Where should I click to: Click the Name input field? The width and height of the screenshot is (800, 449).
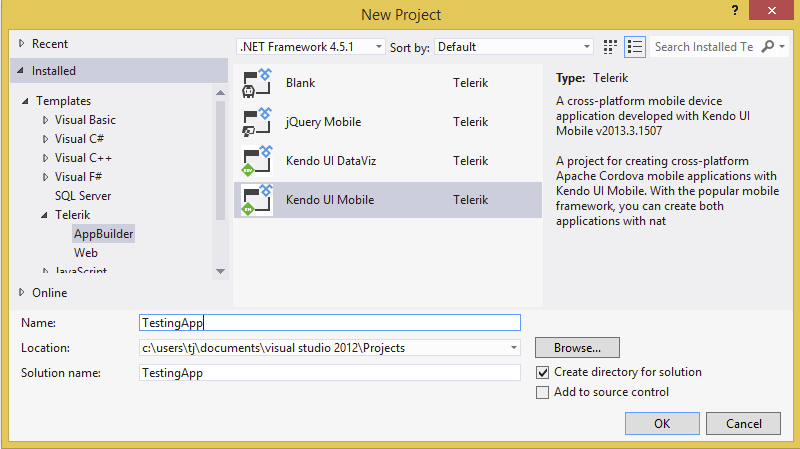[x=330, y=322]
